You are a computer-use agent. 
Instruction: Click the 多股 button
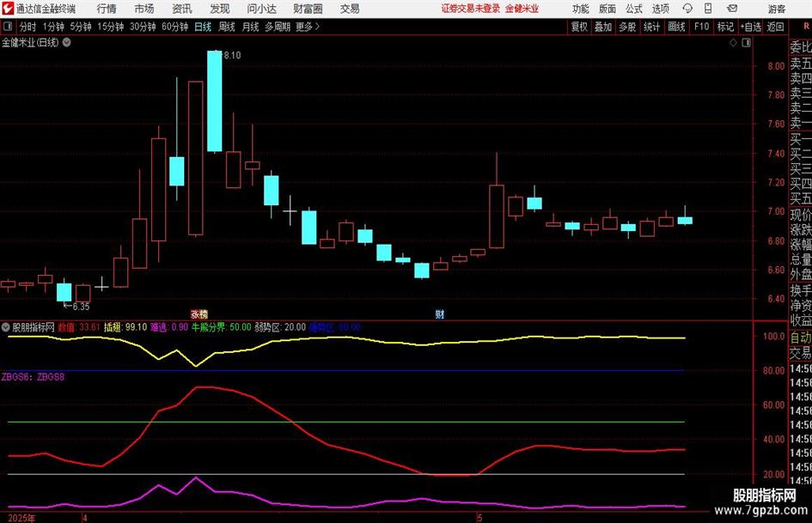(627, 27)
